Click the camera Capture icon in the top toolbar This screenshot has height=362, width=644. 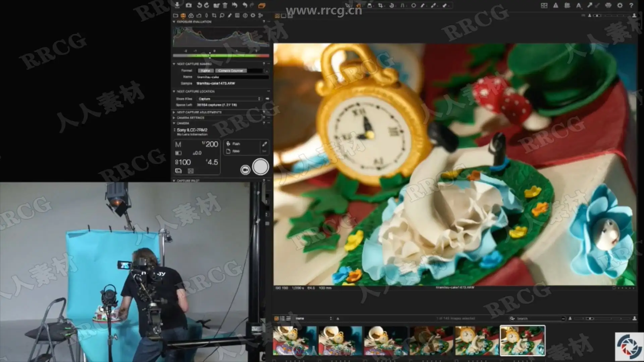point(189,5)
